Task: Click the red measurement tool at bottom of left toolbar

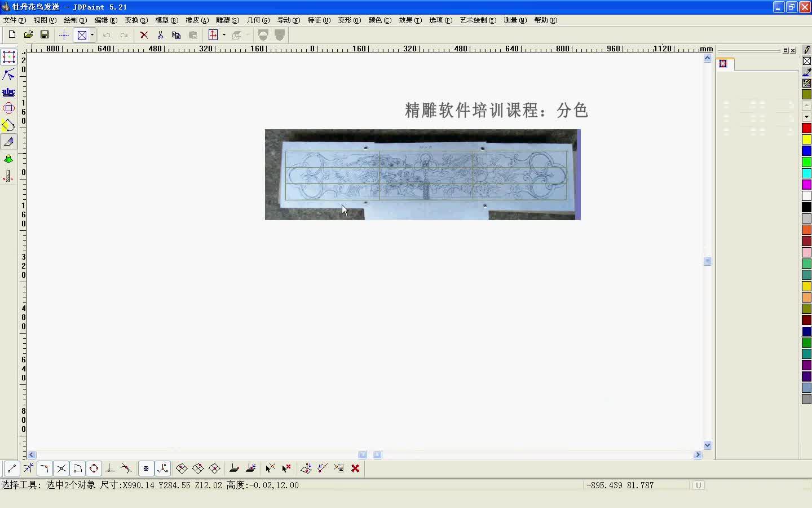Action: click(8, 177)
